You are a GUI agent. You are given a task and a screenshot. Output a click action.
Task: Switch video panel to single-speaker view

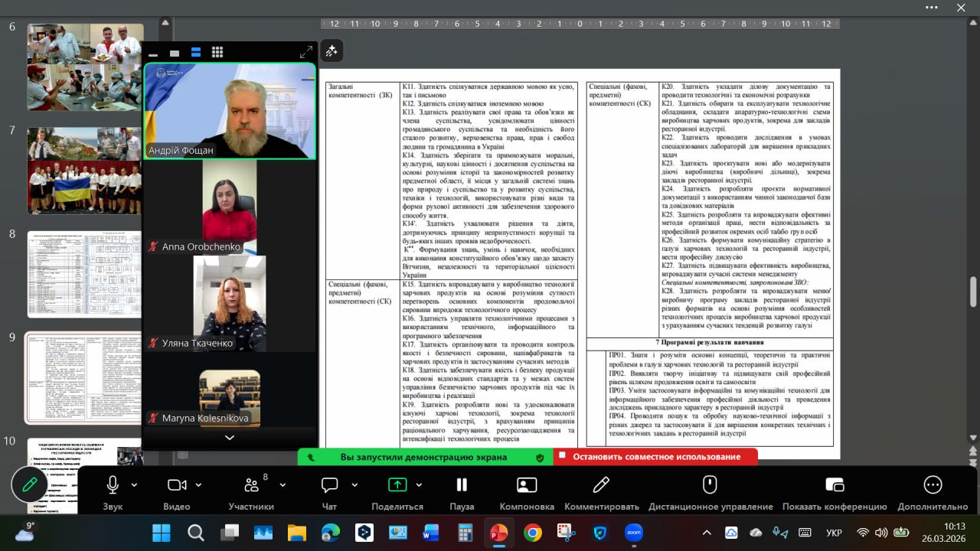tap(175, 53)
